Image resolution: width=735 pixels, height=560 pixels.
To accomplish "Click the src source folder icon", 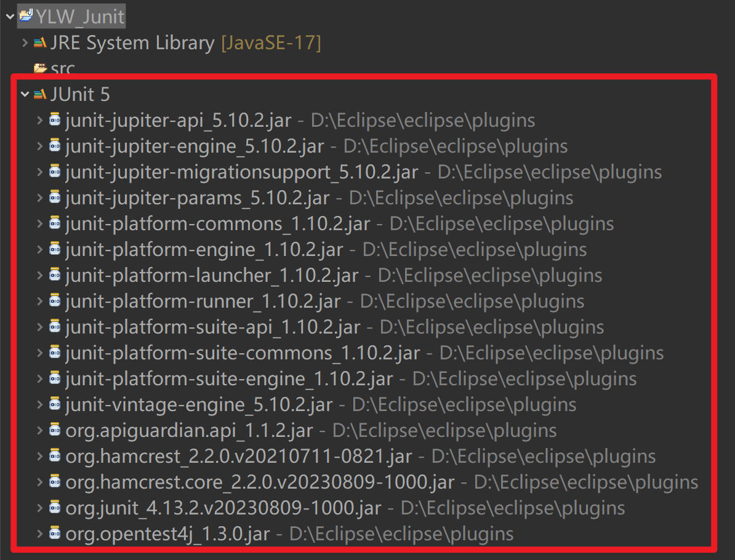I will tap(40, 68).
